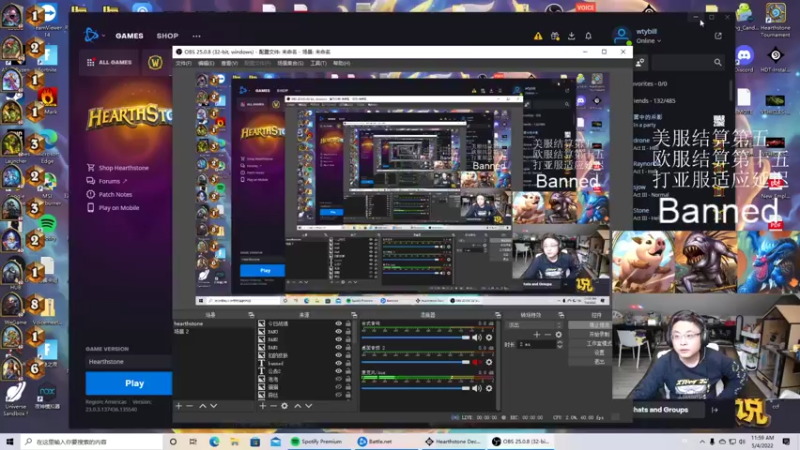Screen dimensions: 800x450
Task: Undock the Sources panel via header icon
Action: click(x=354, y=315)
